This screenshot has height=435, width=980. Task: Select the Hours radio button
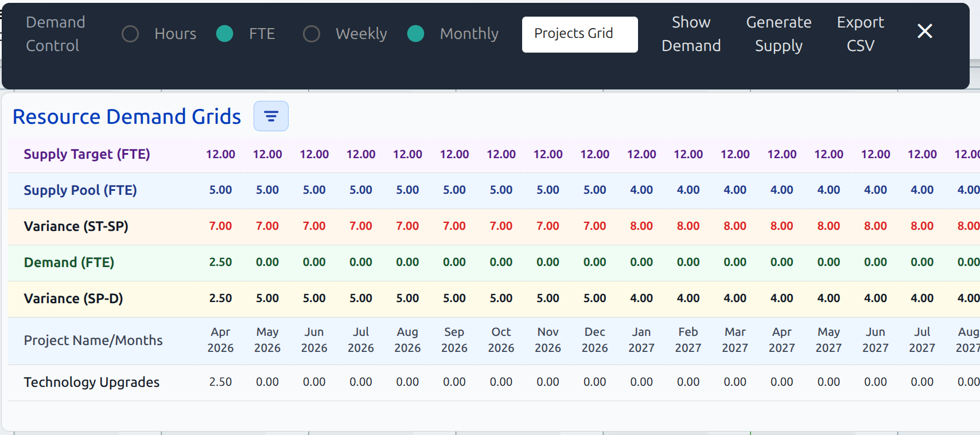click(x=130, y=34)
